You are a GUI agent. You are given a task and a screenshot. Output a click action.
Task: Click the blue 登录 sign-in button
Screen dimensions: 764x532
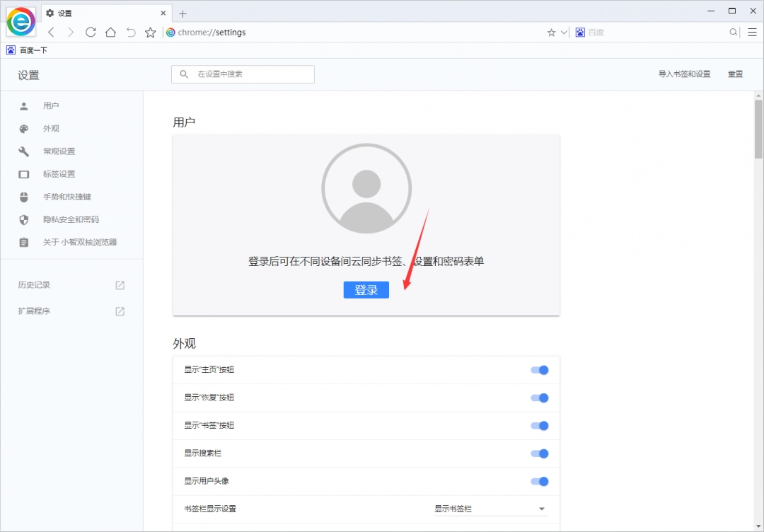[x=366, y=289]
